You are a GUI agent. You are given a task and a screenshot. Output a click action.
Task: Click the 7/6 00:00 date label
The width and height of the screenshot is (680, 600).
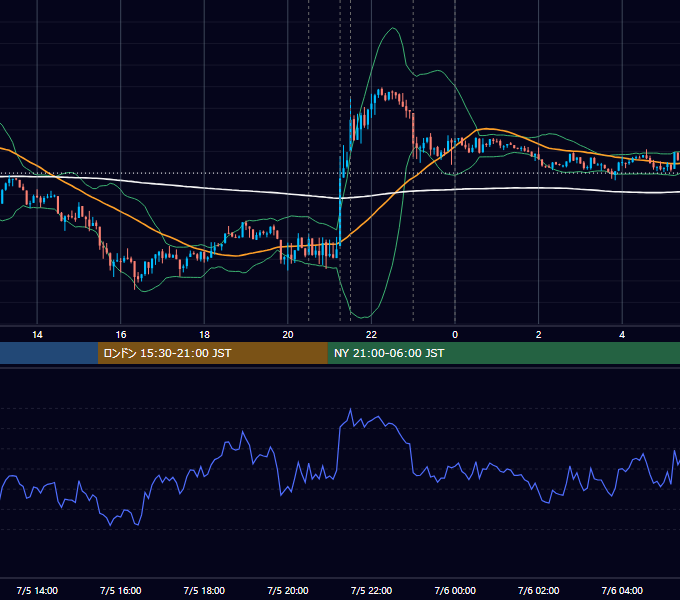tap(455, 590)
